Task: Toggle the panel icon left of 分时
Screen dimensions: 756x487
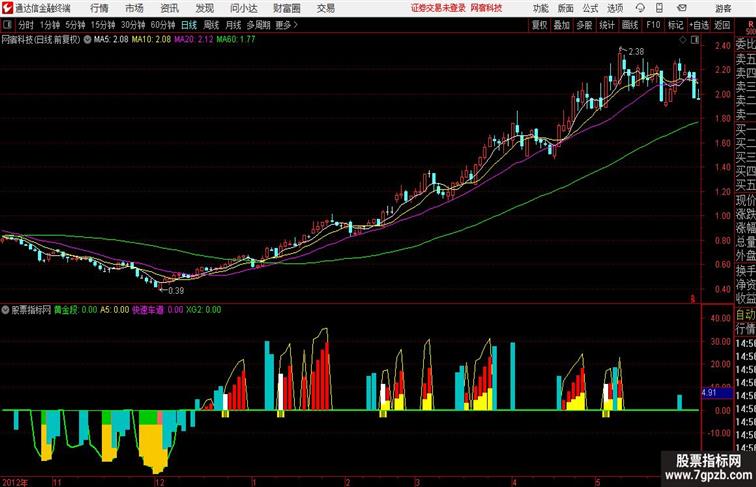Action: (x=7, y=25)
